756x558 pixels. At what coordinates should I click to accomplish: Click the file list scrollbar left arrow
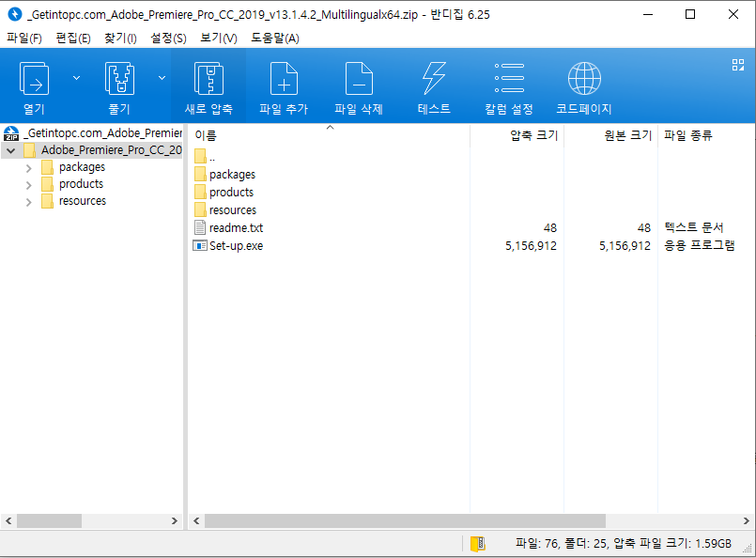196,520
